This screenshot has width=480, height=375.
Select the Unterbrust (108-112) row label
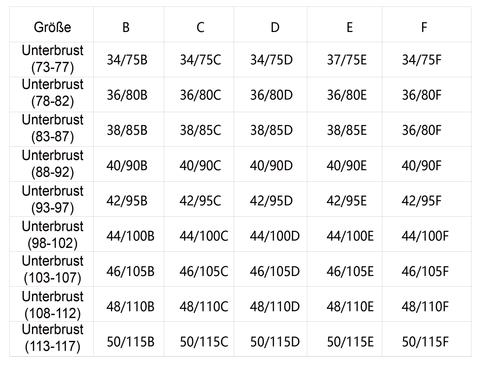[x=52, y=305]
